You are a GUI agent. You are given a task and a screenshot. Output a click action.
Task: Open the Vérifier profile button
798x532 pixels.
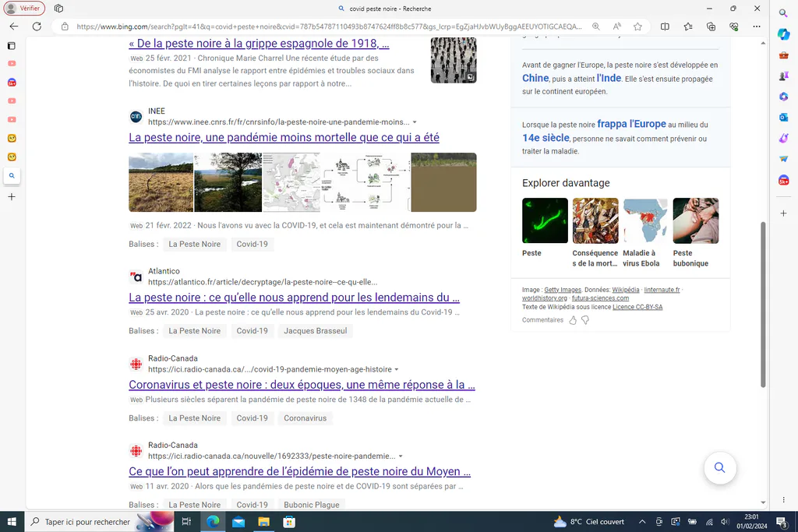[x=24, y=8]
